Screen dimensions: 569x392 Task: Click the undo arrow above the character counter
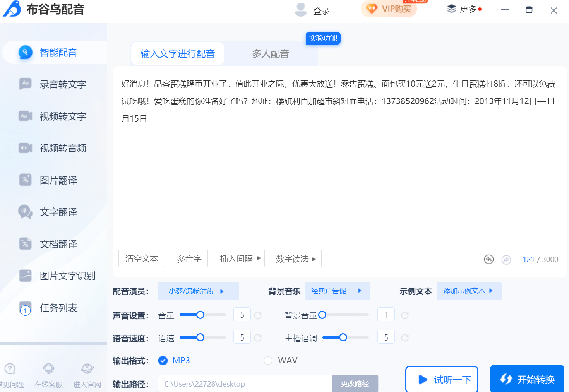488,259
